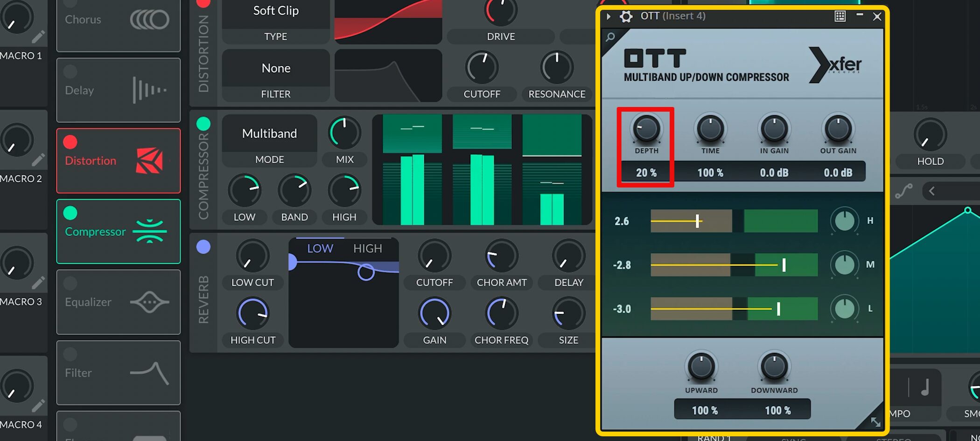Adjust the OTT Depth knob

point(646,128)
